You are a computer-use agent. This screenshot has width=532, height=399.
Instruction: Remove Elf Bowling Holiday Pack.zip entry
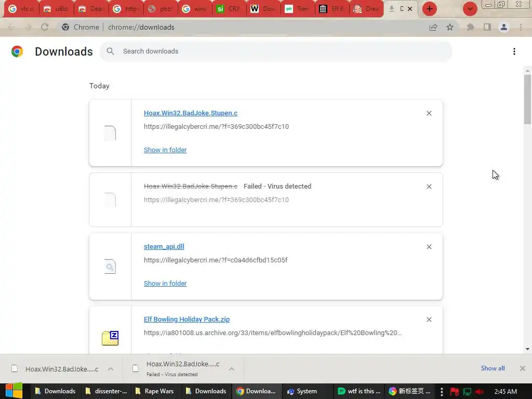[429, 320]
